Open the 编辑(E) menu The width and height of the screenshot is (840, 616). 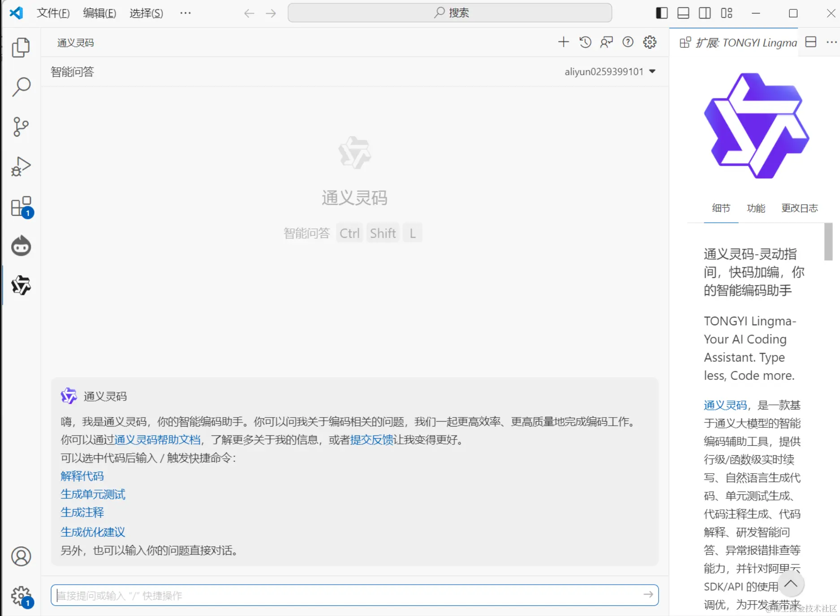tap(99, 13)
